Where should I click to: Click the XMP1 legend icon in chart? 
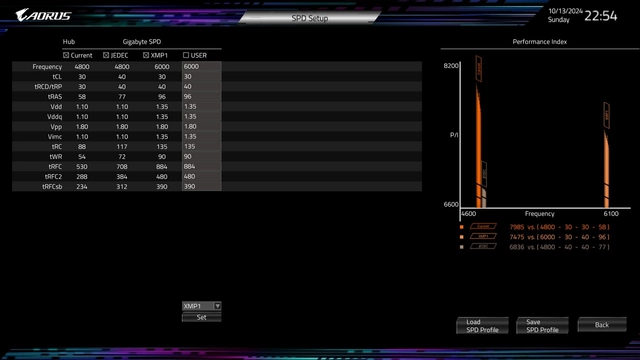click(483, 236)
